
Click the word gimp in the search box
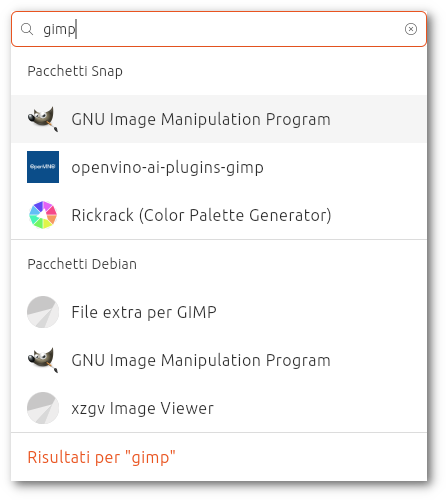60,30
